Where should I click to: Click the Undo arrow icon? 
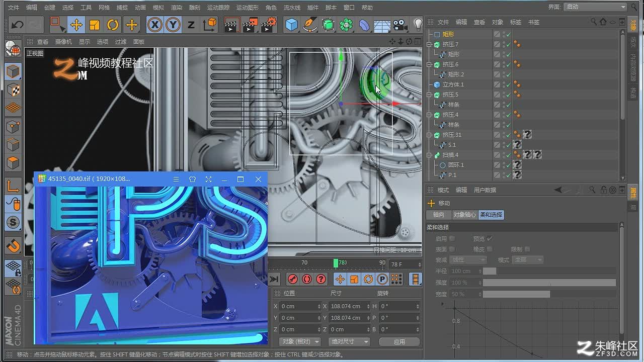coord(17,25)
